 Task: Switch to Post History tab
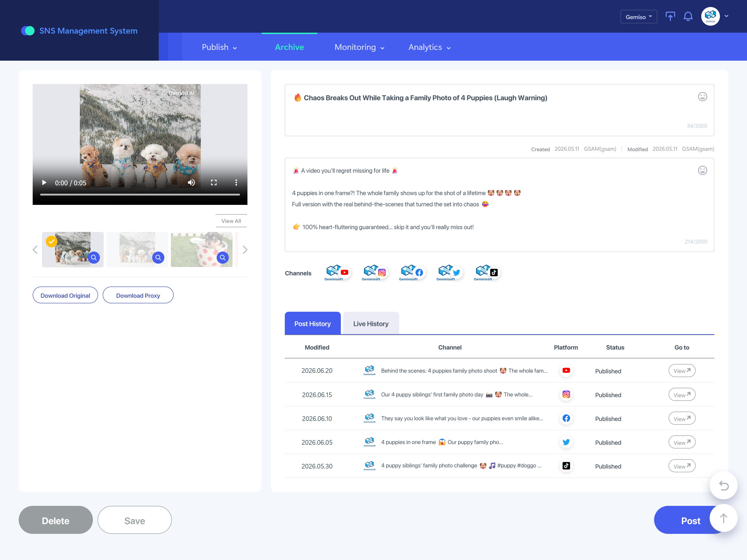coord(312,323)
